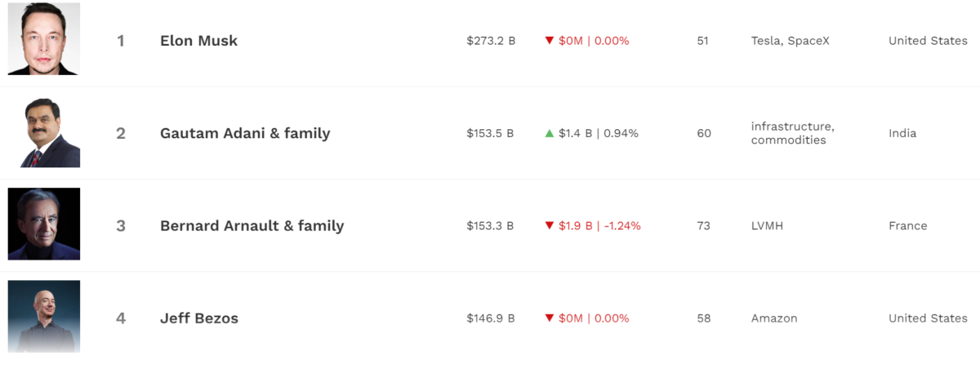Click the $153.5 B net worth value
Viewport: 980px width, 365px height.
pos(490,133)
